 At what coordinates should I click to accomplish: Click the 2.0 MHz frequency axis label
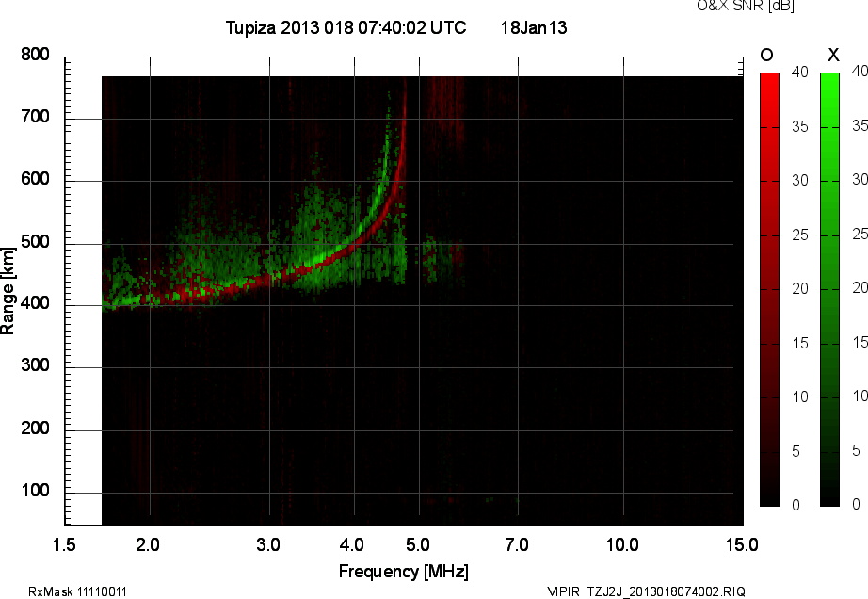point(148,544)
